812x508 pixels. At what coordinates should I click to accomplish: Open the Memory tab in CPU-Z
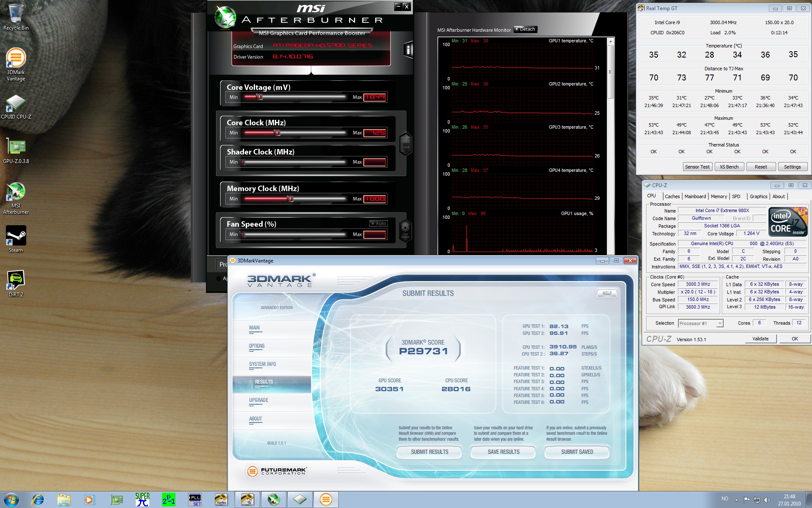point(719,196)
